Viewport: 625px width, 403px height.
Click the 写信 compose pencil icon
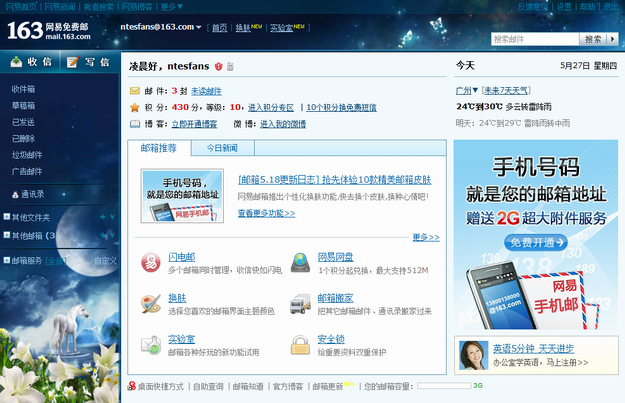tap(73, 62)
